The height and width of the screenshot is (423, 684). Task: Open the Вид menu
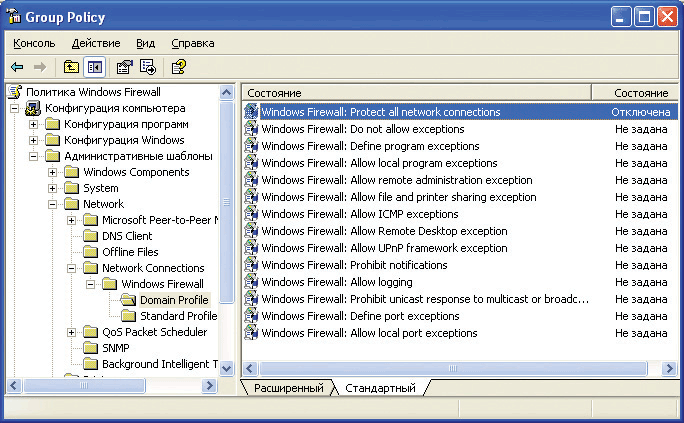(x=145, y=43)
